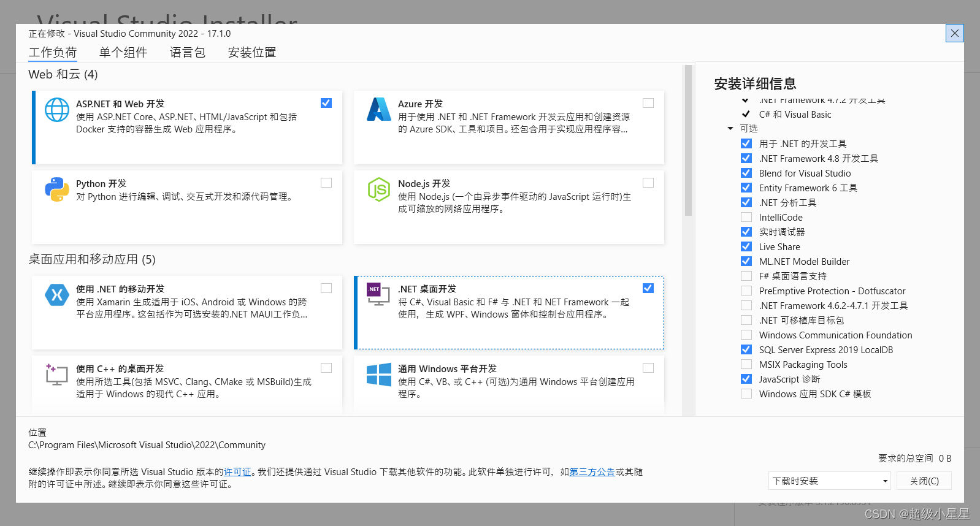Click the .NET desktop development icon
Image resolution: width=980 pixels, height=526 pixels.
point(378,294)
